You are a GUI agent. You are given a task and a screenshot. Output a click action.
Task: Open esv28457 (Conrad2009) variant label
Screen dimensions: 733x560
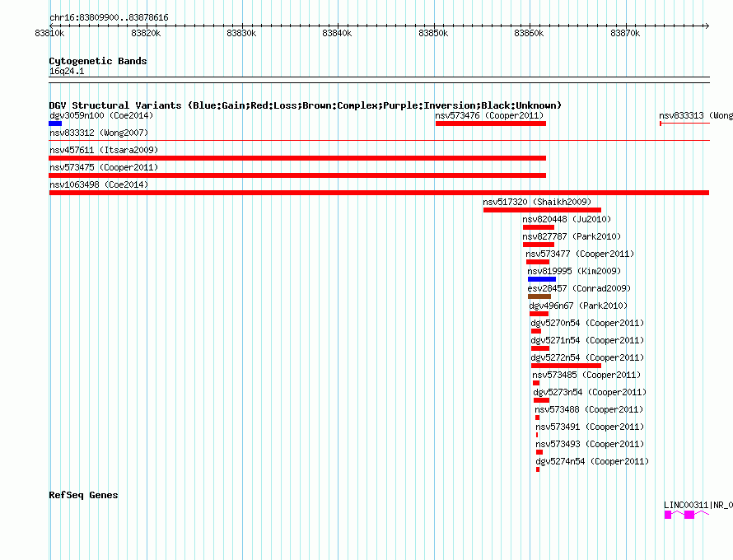(x=579, y=288)
